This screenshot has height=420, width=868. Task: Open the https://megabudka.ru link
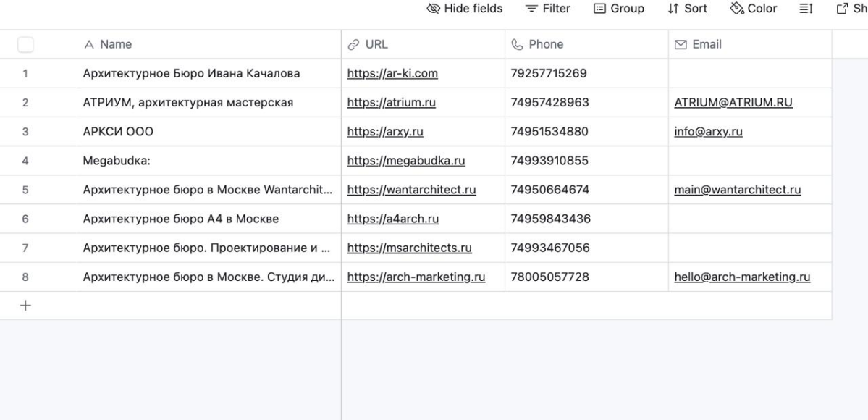(406, 161)
